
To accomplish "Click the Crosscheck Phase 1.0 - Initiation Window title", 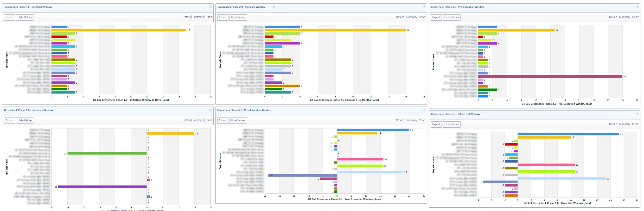I will [28, 7].
